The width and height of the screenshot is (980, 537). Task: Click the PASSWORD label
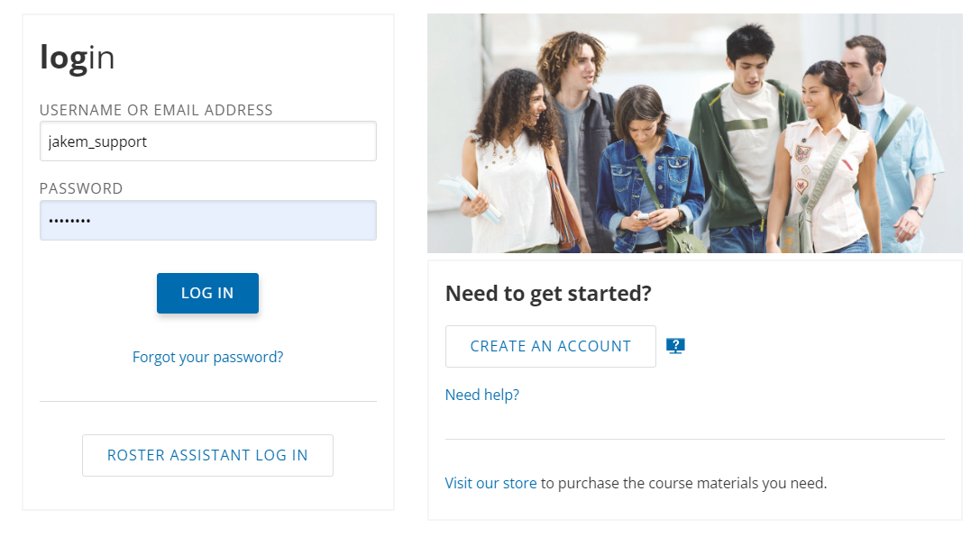tap(81, 188)
